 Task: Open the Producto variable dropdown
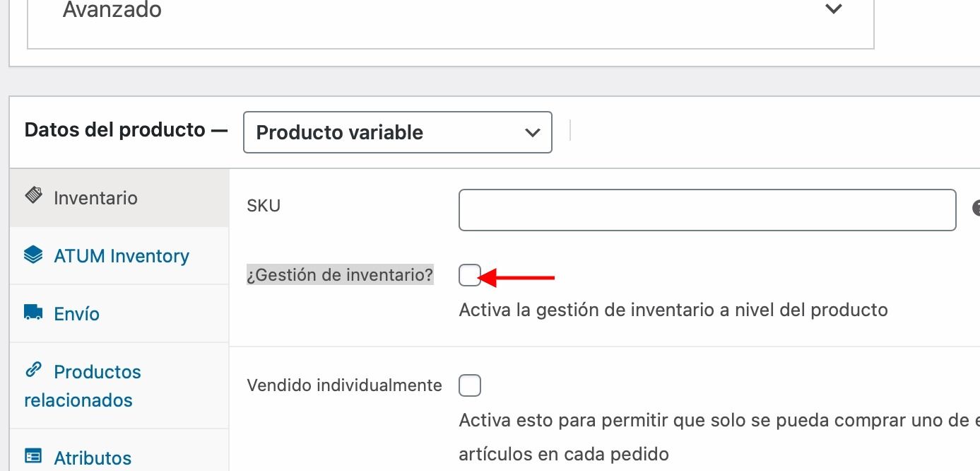[398, 132]
